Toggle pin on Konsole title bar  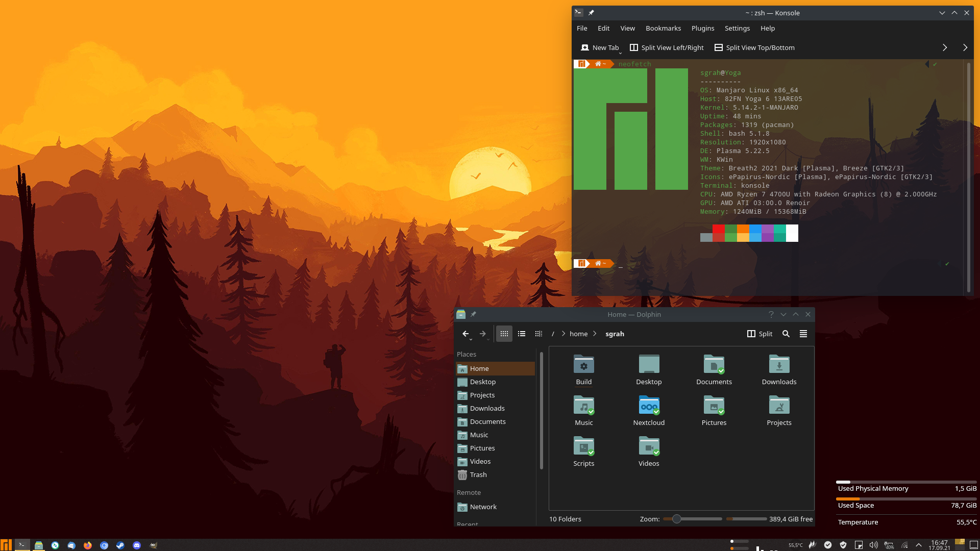pos(591,13)
